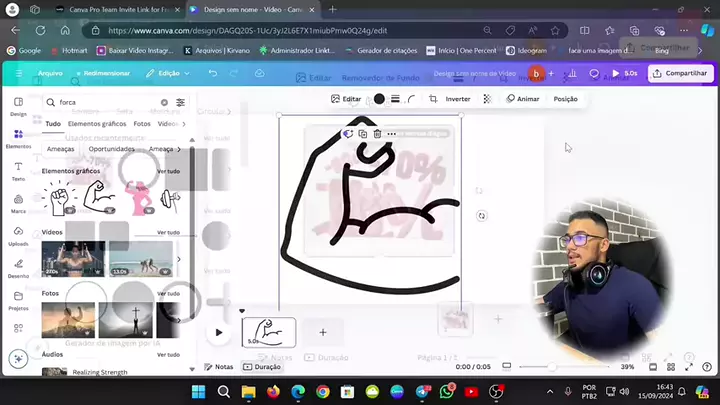Add a new page in timeline
The image size is (720, 405).
click(322, 332)
